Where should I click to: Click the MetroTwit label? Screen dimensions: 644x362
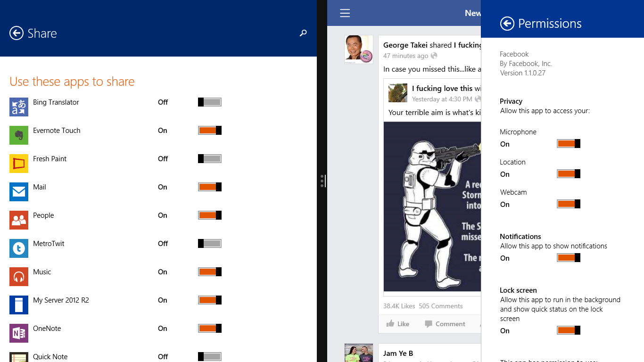(49, 244)
